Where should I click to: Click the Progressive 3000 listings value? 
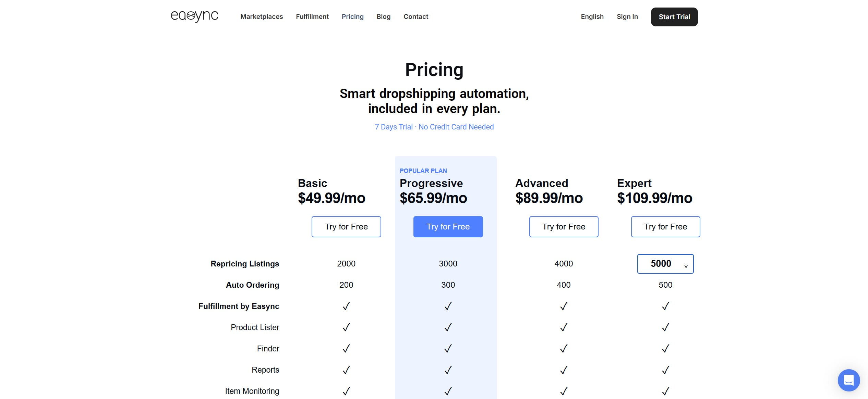(448, 264)
